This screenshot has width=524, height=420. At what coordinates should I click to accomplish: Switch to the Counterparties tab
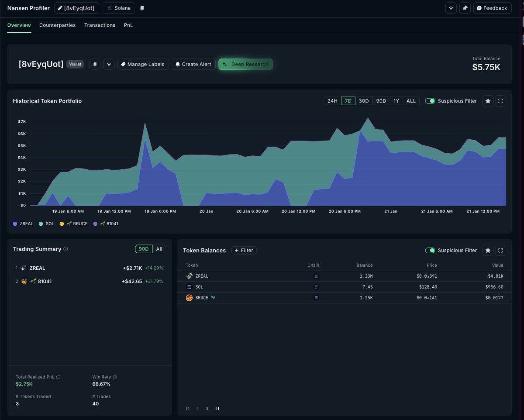pyautogui.click(x=57, y=25)
